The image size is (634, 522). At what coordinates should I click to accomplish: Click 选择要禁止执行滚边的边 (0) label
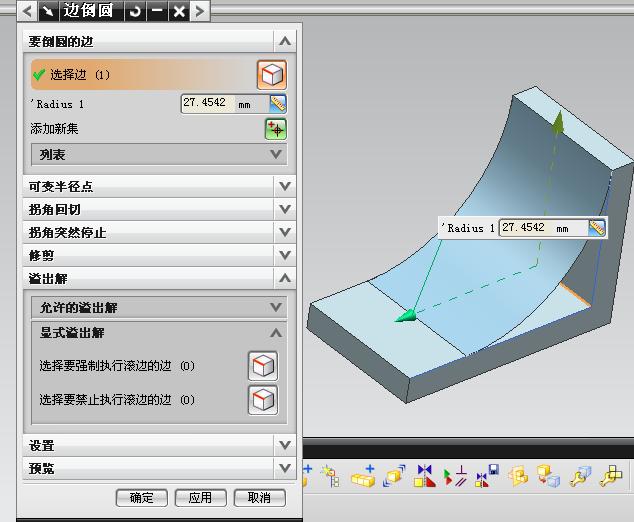click(117, 400)
